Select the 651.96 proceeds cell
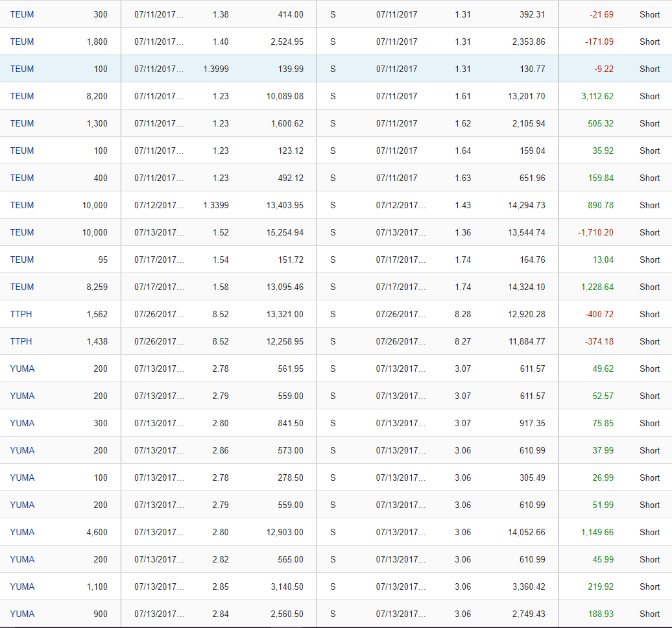 (x=533, y=178)
